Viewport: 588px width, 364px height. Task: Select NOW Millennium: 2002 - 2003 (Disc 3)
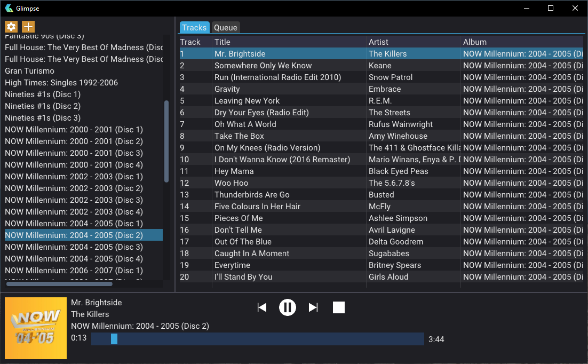[x=84, y=200]
